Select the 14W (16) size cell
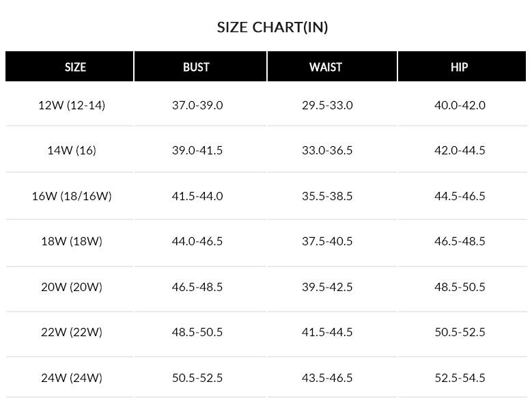The image size is (532, 410). [x=72, y=150]
